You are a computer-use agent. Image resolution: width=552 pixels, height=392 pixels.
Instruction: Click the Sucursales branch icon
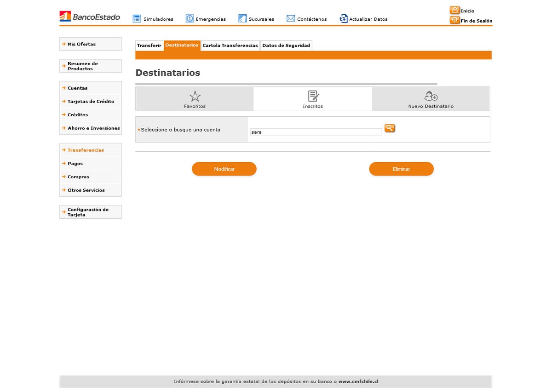pyautogui.click(x=242, y=18)
